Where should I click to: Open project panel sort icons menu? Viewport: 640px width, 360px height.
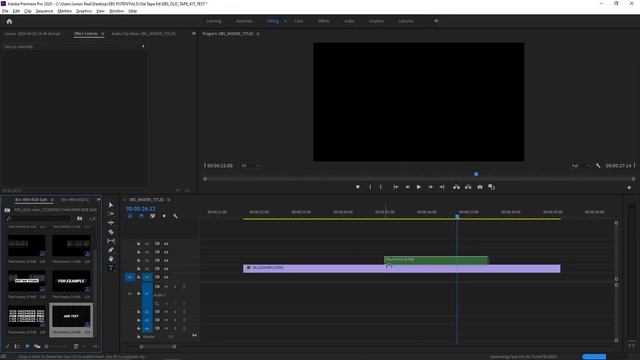(76, 347)
